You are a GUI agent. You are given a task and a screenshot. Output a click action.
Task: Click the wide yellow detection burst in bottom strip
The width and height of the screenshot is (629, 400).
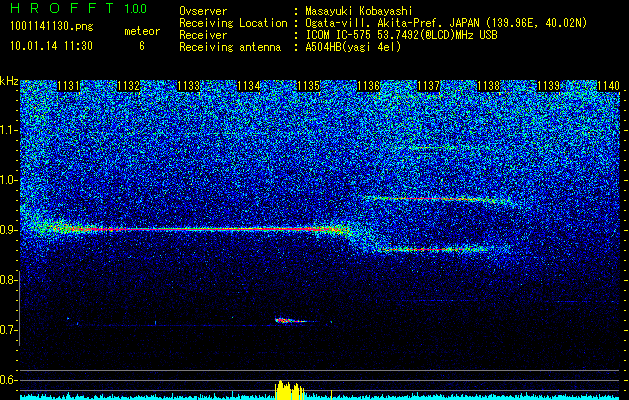point(289,390)
